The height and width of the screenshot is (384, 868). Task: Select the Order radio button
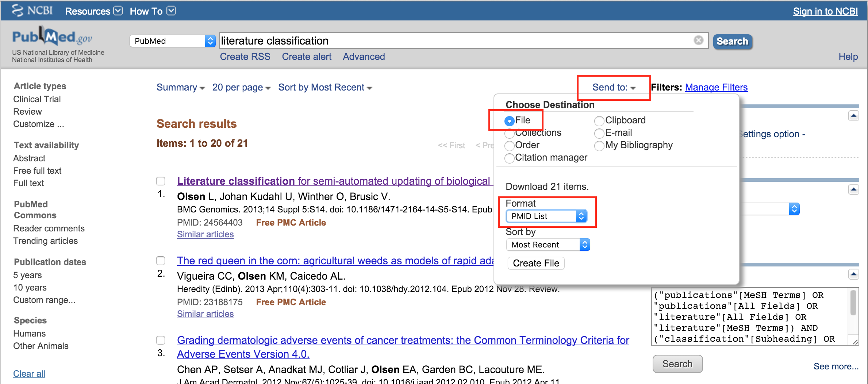click(x=509, y=146)
